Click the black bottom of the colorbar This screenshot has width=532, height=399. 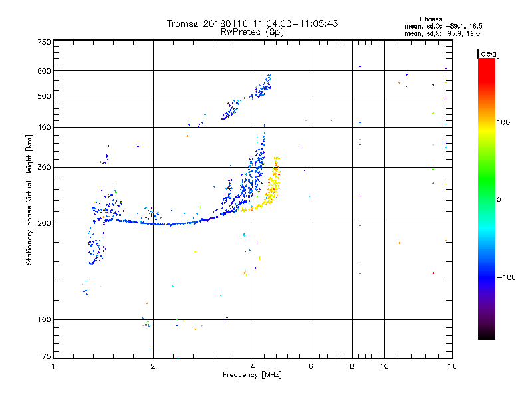487,334
